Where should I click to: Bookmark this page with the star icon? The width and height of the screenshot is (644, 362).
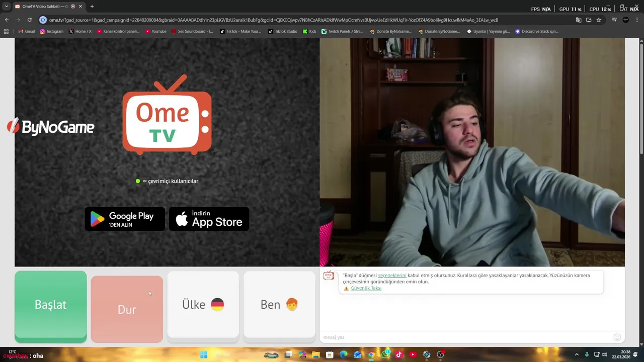tap(599, 20)
